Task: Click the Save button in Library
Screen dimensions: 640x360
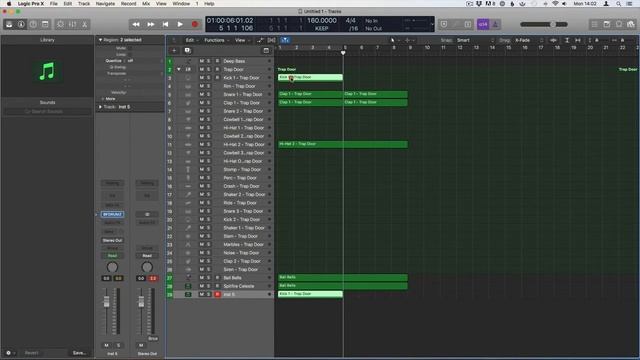Action: coord(79,353)
